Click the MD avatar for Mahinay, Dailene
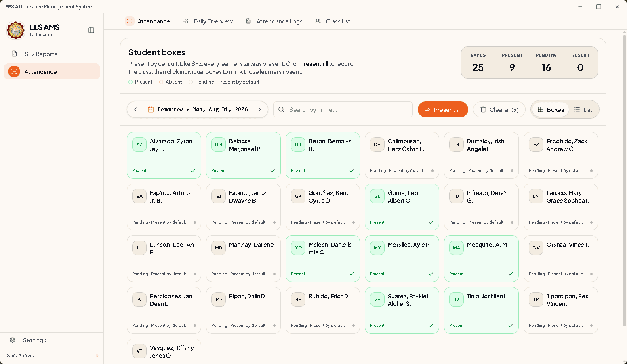 [219, 248]
